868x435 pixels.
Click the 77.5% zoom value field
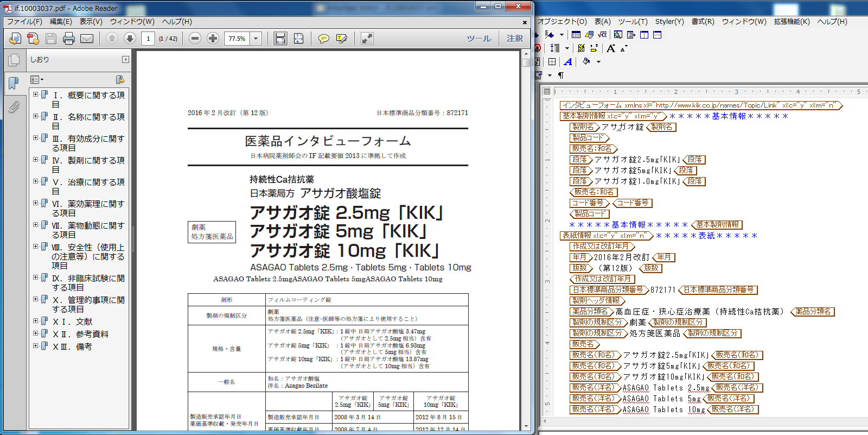coord(237,39)
